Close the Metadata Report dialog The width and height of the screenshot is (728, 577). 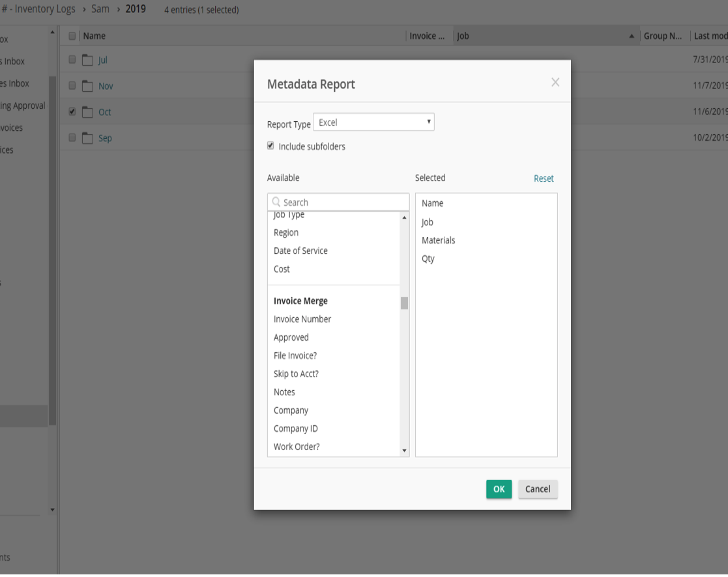click(x=555, y=83)
